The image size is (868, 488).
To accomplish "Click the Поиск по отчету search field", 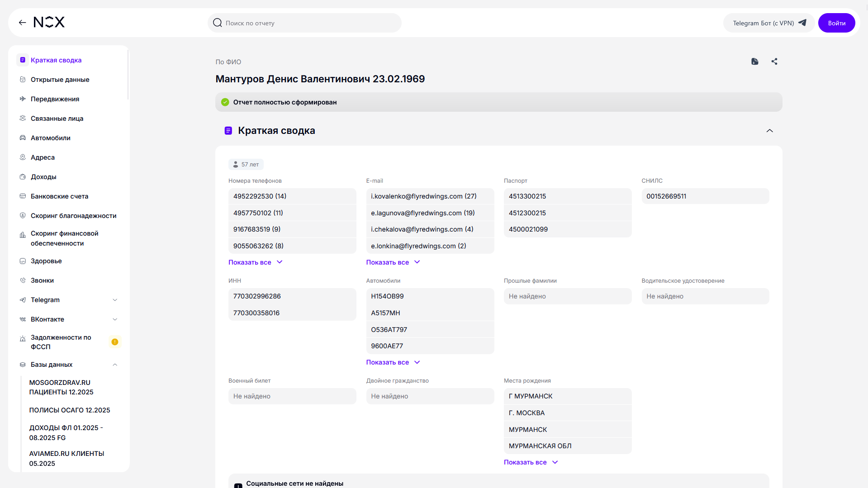I will click(x=304, y=23).
